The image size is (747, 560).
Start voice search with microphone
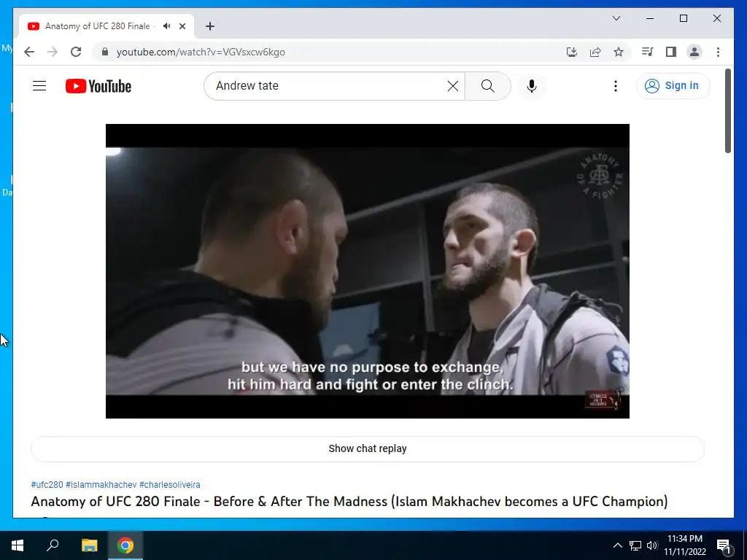click(532, 86)
